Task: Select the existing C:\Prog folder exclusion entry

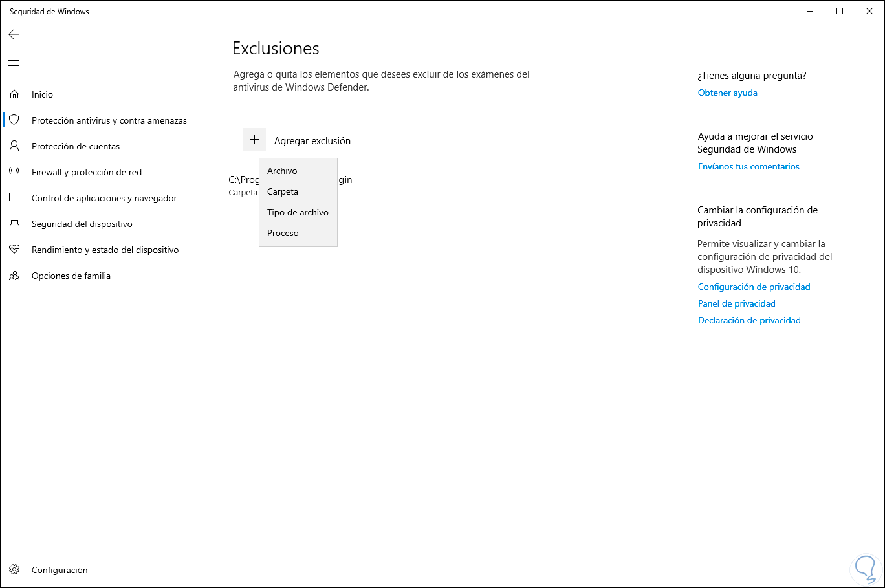Action: (290, 186)
